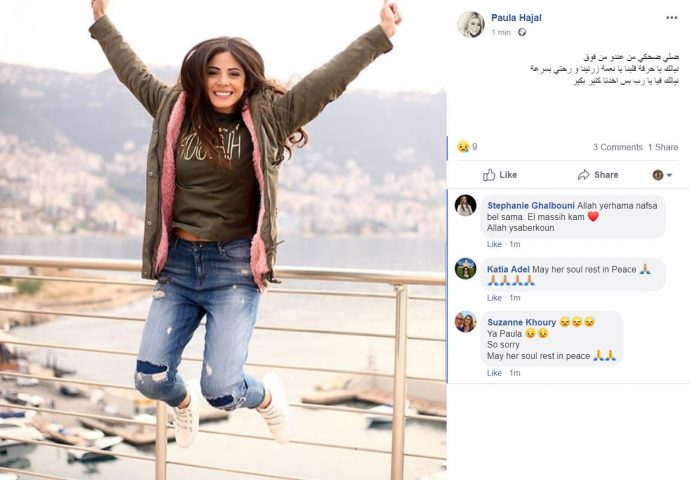Open the three-dot post options menu
690x480 pixels.
(672, 18)
